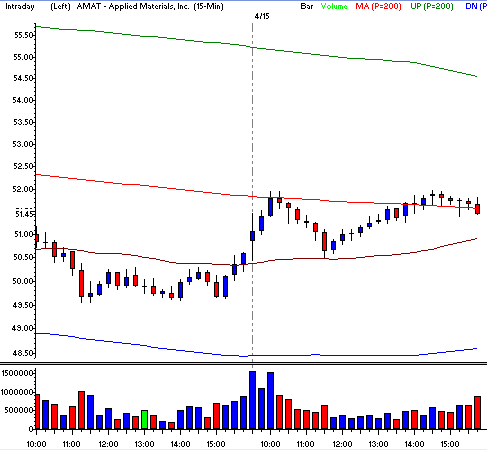The height and width of the screenshot is (450, 487).
Task: Click the green "UP (P=200)" legend entry
Action: (432, 6)
